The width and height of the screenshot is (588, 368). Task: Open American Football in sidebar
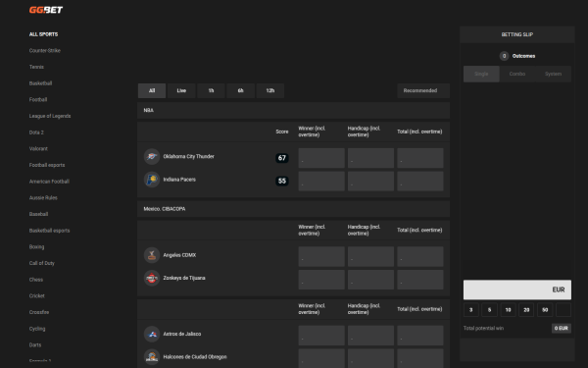pos(49,182)
